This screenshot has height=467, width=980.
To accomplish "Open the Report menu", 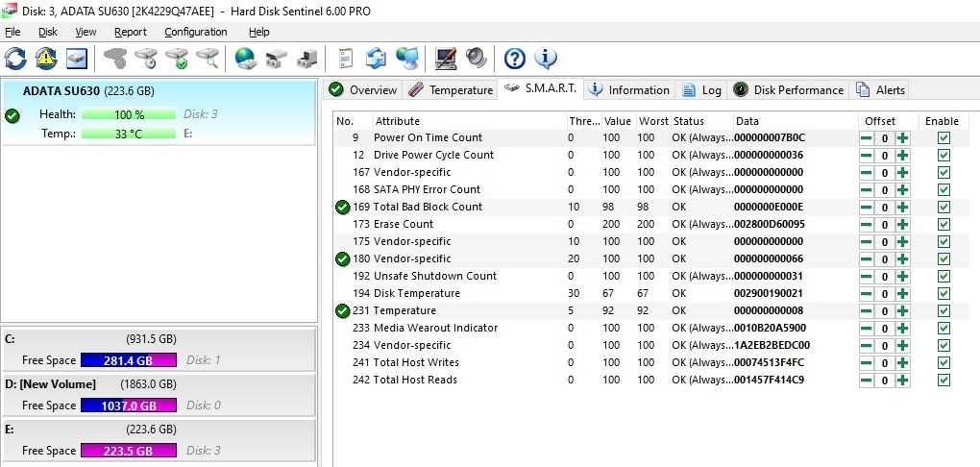I will click(x=131, y=32).
